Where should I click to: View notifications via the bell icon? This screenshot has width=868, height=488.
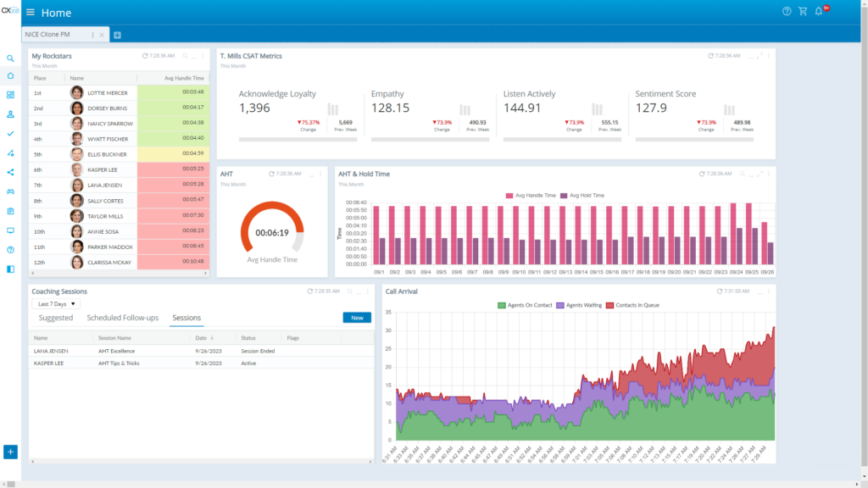pos(819,12)
